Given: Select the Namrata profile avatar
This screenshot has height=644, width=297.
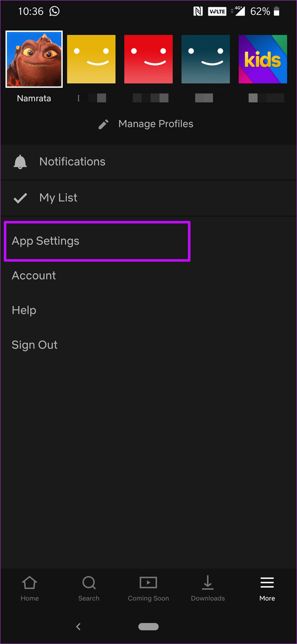Looking at the screenshot, I should (34, 59).
